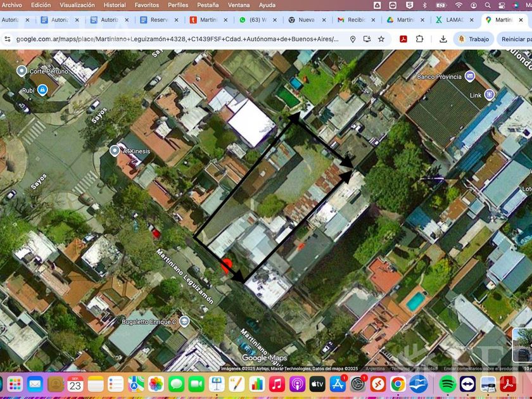Click the Street View thumbnail in corner
The image size is (532, 399).
pos(522,344)
